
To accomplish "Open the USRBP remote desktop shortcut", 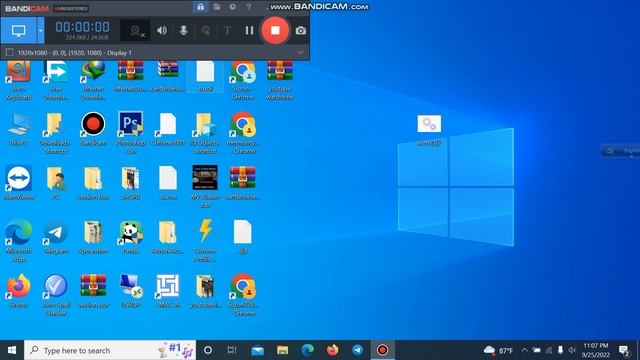I will coord(131,291).
